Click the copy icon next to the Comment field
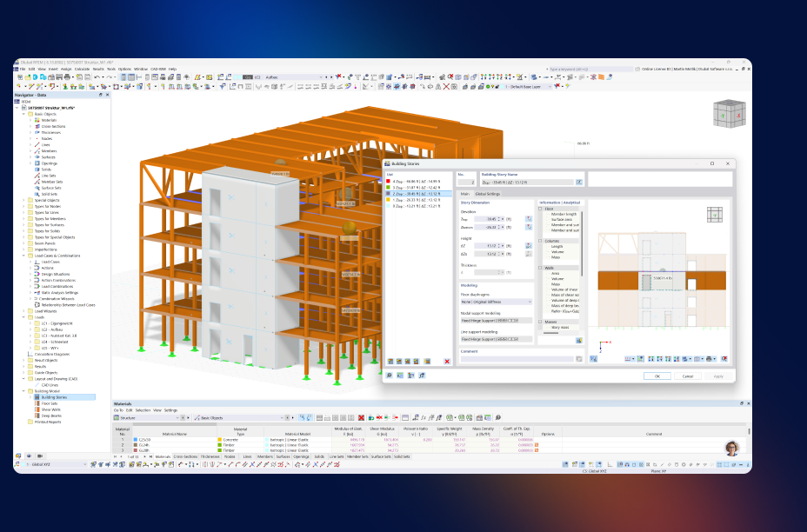Viewport: 807px width, 532px height. (x=578, y=356)
